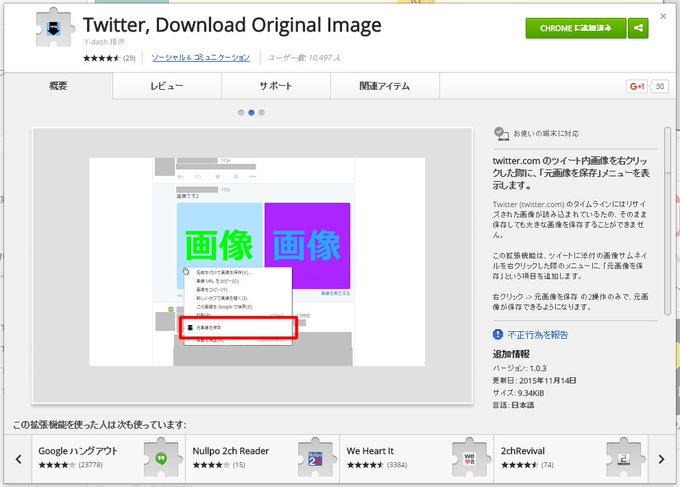Open the Google ハングアウト extension card
Viewport: 680px width, 487px height.
point(108,459)
